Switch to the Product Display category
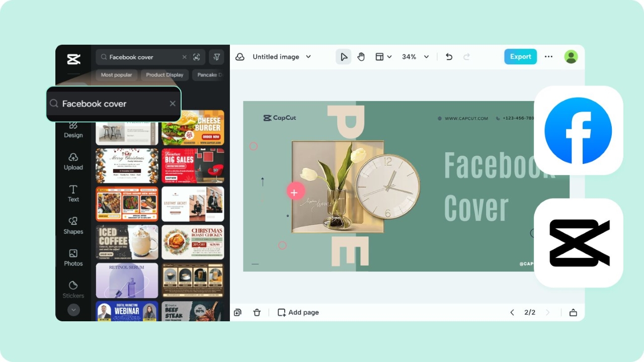644x362 pixels. (165, 74)
